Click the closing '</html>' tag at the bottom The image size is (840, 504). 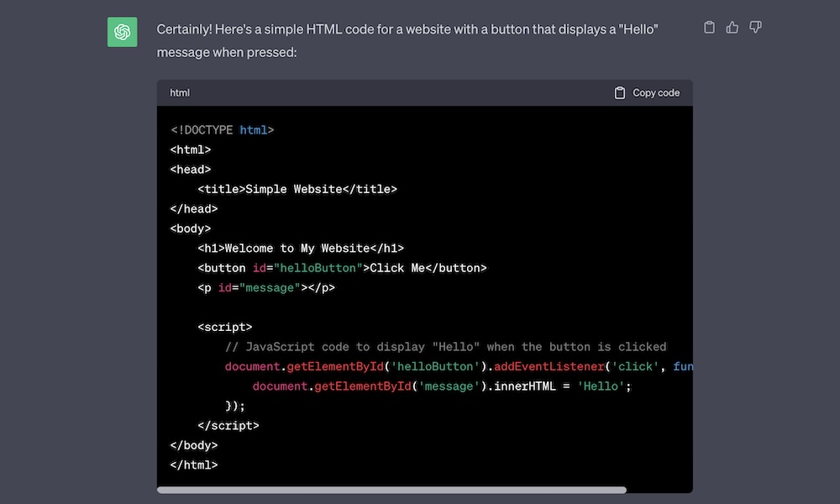194,465
